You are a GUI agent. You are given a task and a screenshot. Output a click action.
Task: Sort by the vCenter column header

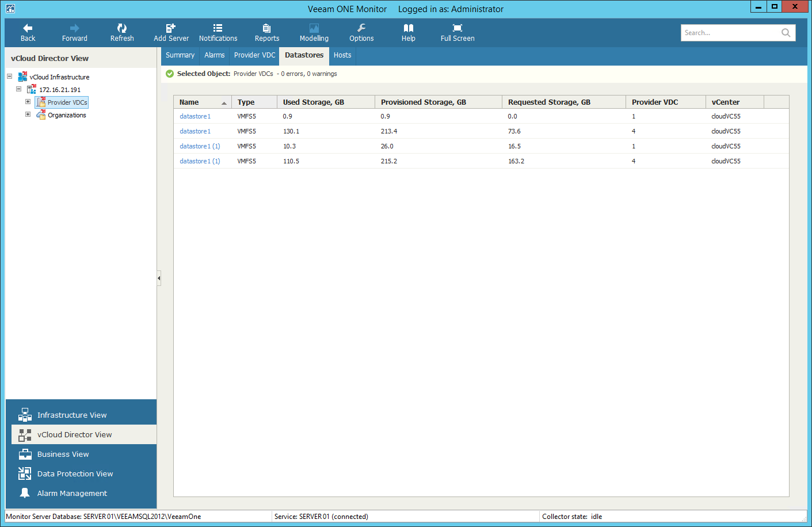pos(735,102)
